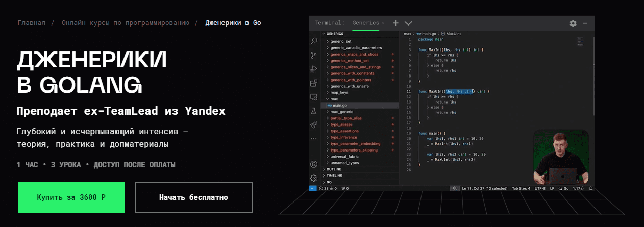
Task: Open the Run and Debug icon
Action: (x=314, y=69)
